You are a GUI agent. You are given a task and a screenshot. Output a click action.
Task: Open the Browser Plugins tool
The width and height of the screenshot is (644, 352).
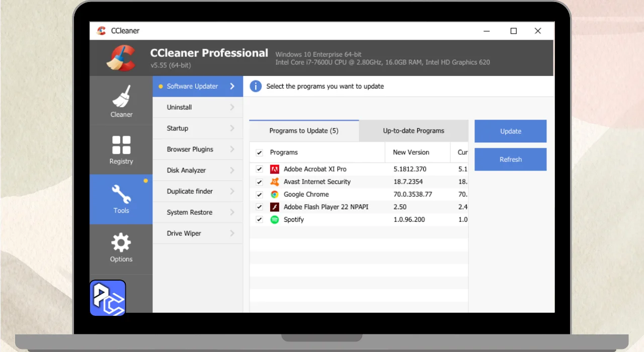tap(198, 149)
